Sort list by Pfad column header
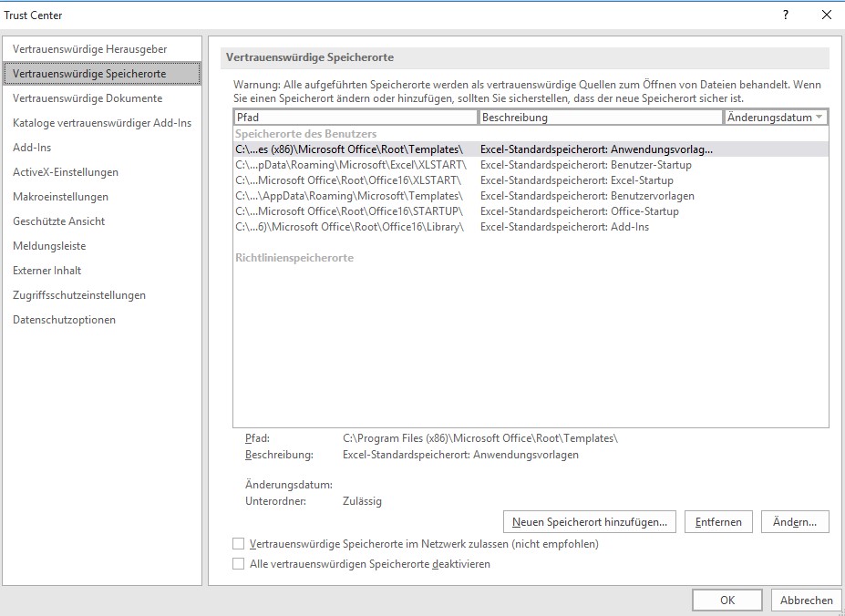The width and height of the screenshot is (845, 616). (x=356, y=118)
